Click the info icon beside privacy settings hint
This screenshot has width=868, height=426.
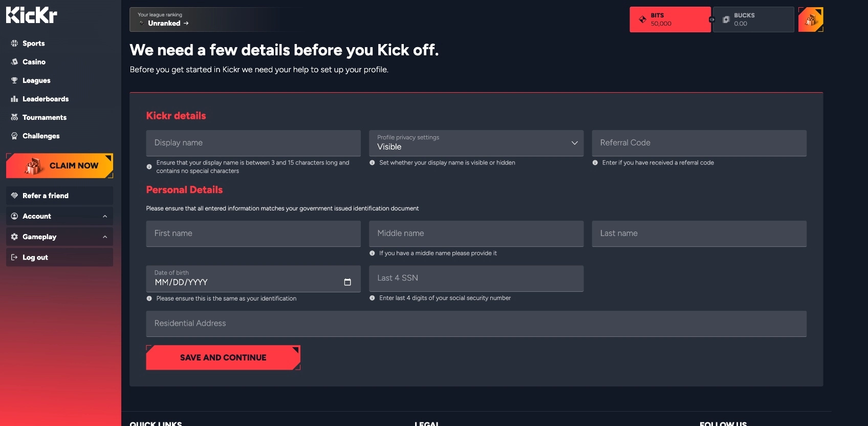point(372,163)
